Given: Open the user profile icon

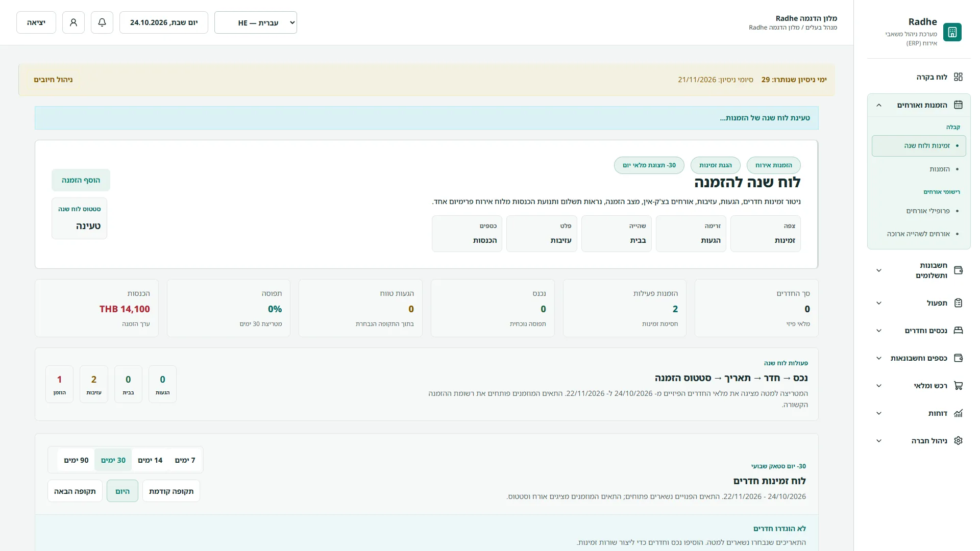Looking at the screenshot, I should point(73,22).
